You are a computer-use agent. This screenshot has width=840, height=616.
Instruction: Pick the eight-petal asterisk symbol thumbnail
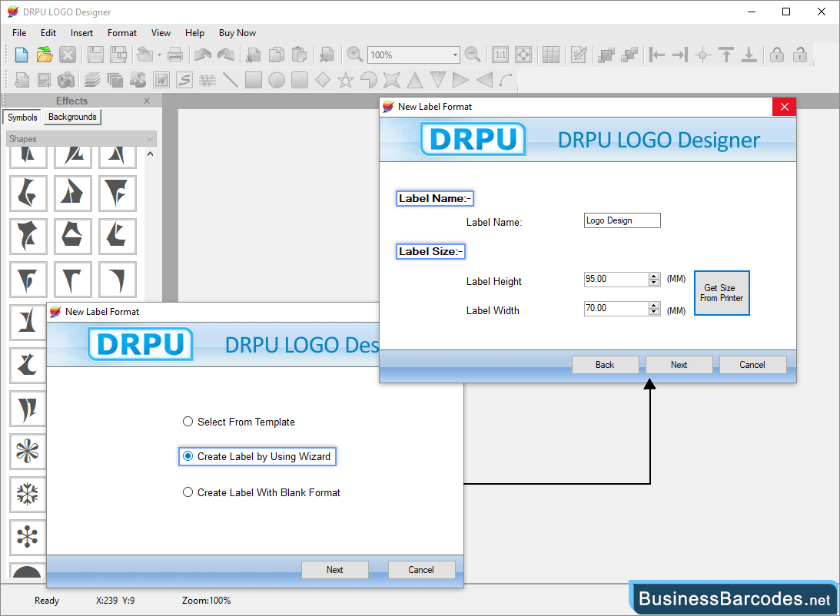click(x=28, y=451)
